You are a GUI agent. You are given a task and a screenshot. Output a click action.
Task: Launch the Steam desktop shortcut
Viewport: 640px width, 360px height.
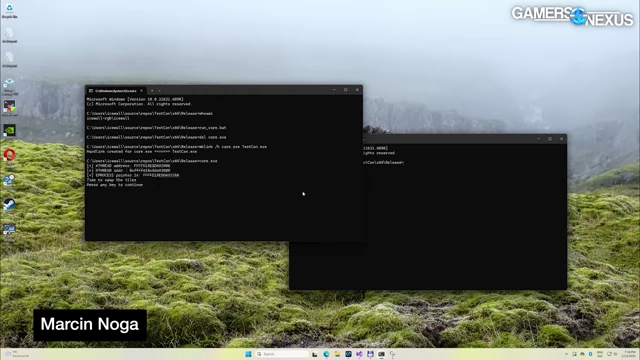(x=9, y=204)
